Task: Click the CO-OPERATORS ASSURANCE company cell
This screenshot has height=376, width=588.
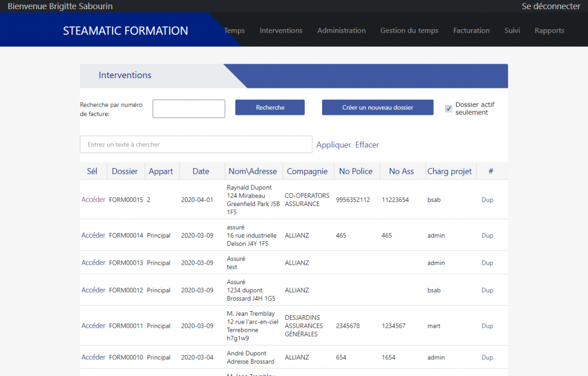Action: click(307, 200)
